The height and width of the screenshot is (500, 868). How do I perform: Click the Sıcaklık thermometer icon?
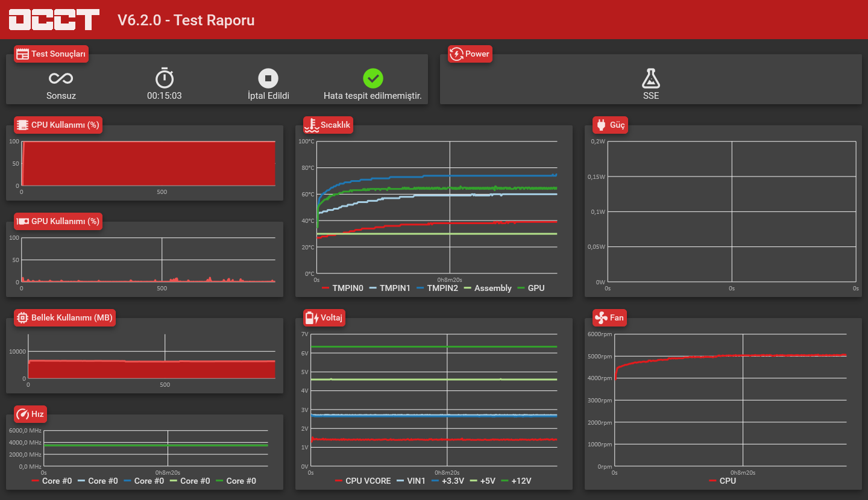coord(312,125)
